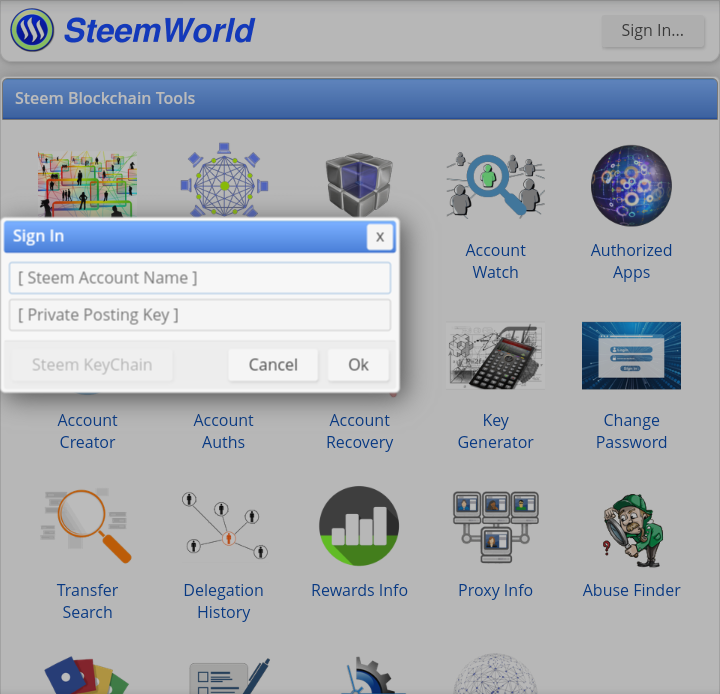The width and height of the screenshot is (720, 694).
Task: Click the gray and blue cube icon
Action: (x=359, y=184)
